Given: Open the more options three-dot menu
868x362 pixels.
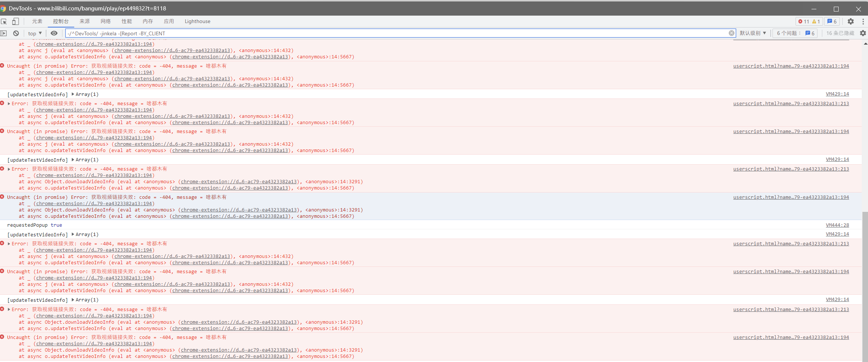Looking at the screenshot, I should tap(863, 21).
